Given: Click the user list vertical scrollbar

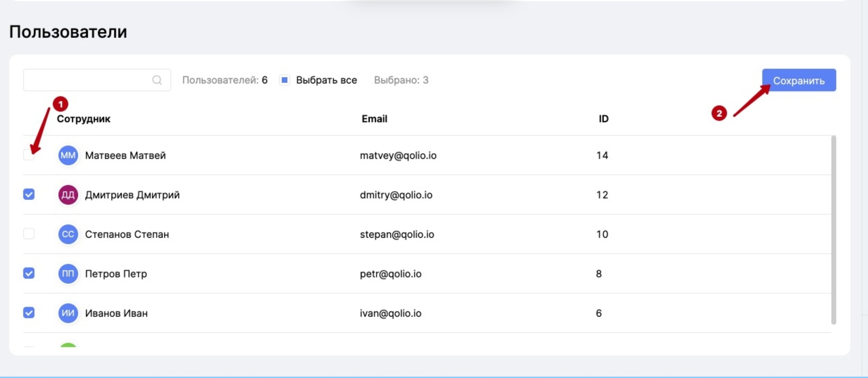Looking at the screenshot, I should point(833,230).
